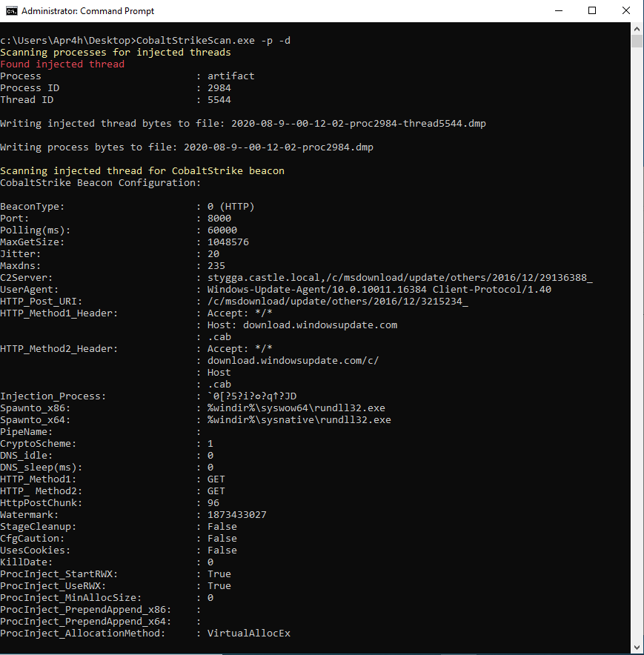Image resolution: width=644 pixels, height=655 pixels.
Task: Click 'Scanning processes for injected threads' line
Action: pyautogui.click(x=116, y=52)
